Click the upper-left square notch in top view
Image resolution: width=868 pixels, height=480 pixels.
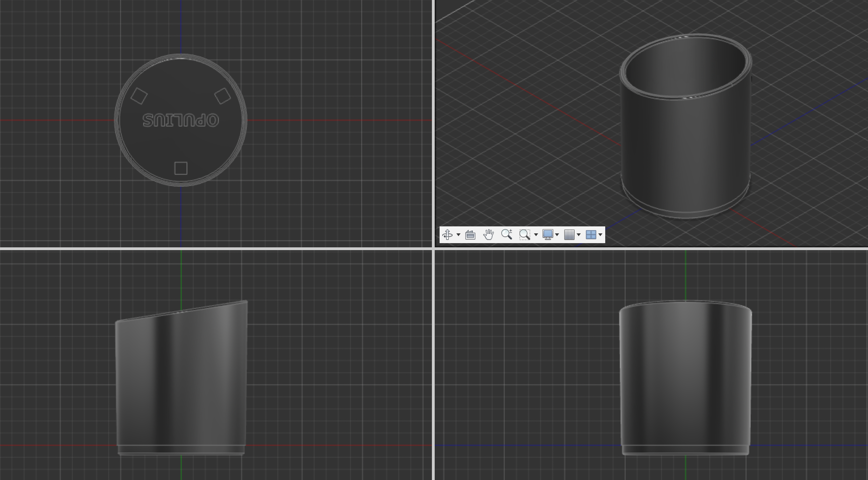coord(139,96)
